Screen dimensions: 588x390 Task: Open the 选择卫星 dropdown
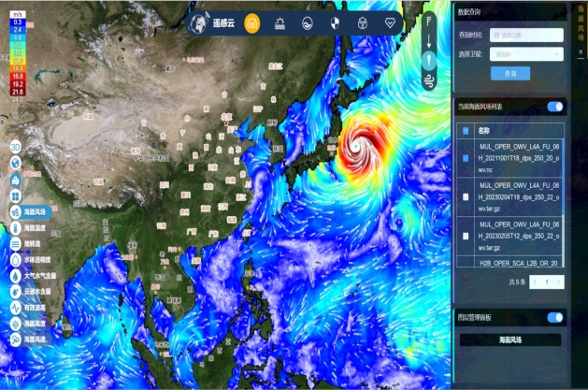click(526, 54)
